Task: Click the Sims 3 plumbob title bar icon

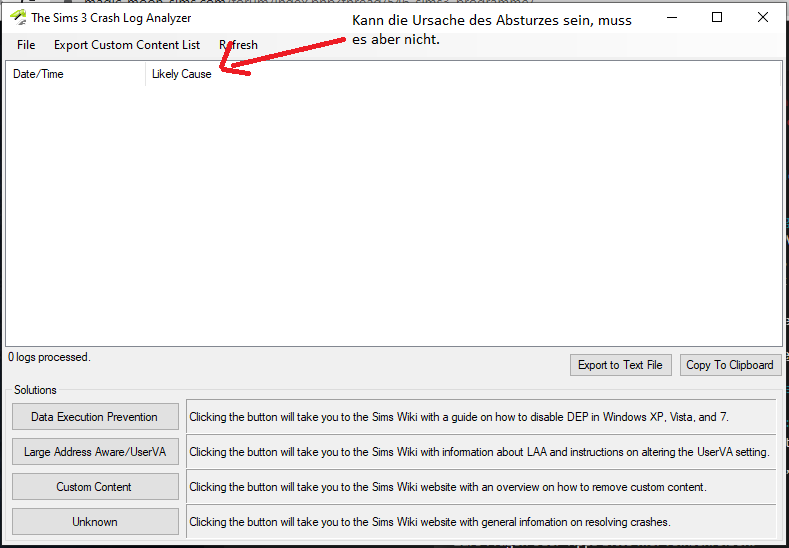Action: (17, 18)
